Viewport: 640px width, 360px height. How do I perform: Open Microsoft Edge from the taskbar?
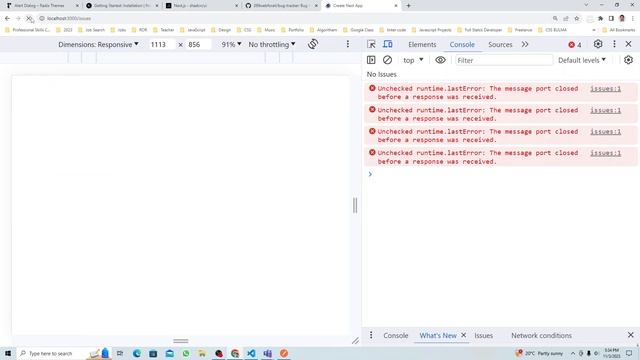pos(136,353)
